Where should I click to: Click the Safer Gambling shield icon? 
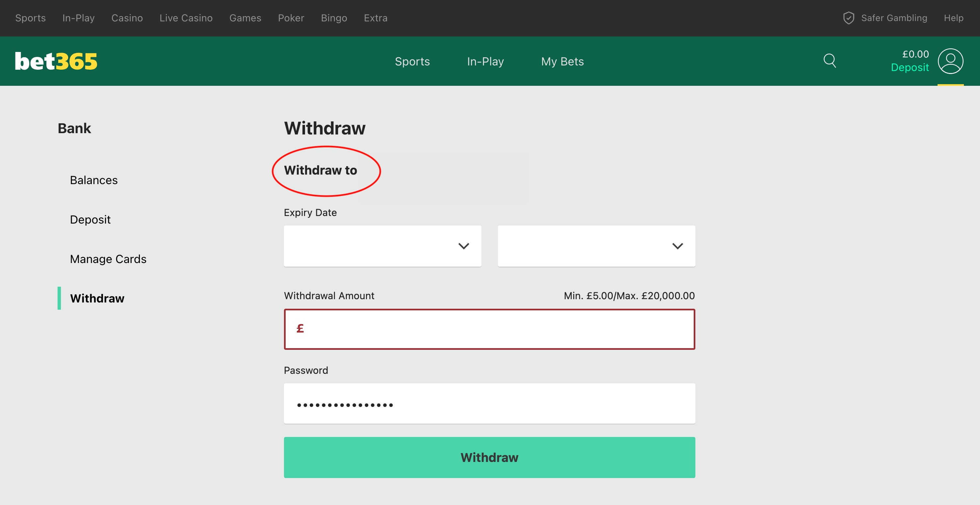pyautogui.click(x=849, y=18)
